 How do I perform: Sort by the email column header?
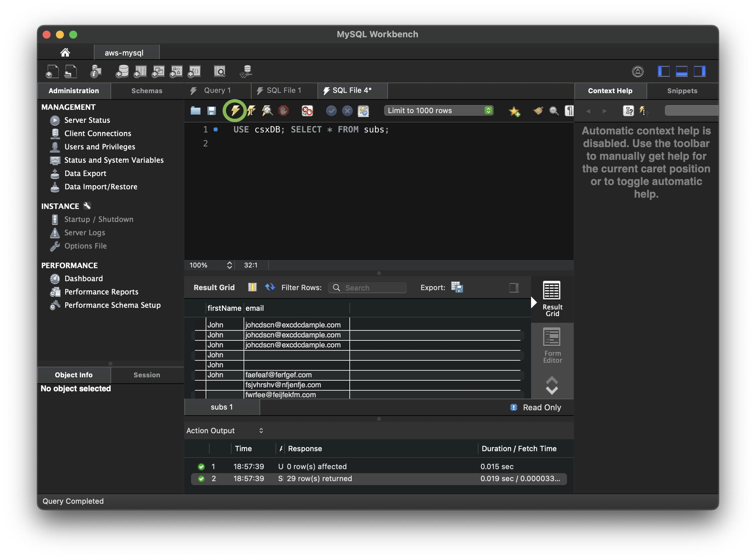click(296, 308)
